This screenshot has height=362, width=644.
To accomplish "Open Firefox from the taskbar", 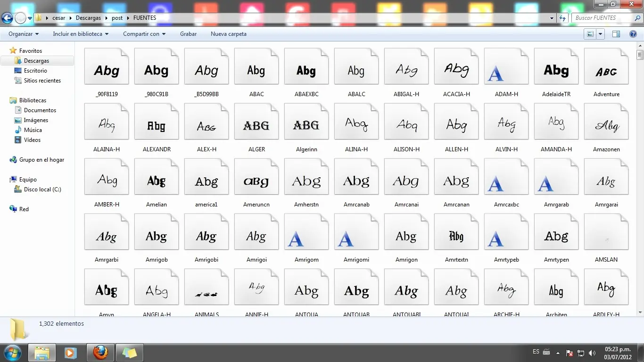I will coord(100,353).
